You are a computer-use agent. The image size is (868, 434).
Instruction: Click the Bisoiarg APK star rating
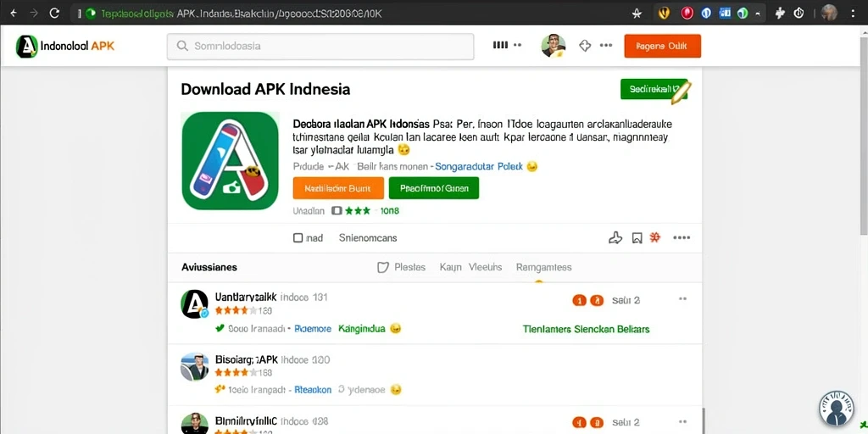click(236, 373)
